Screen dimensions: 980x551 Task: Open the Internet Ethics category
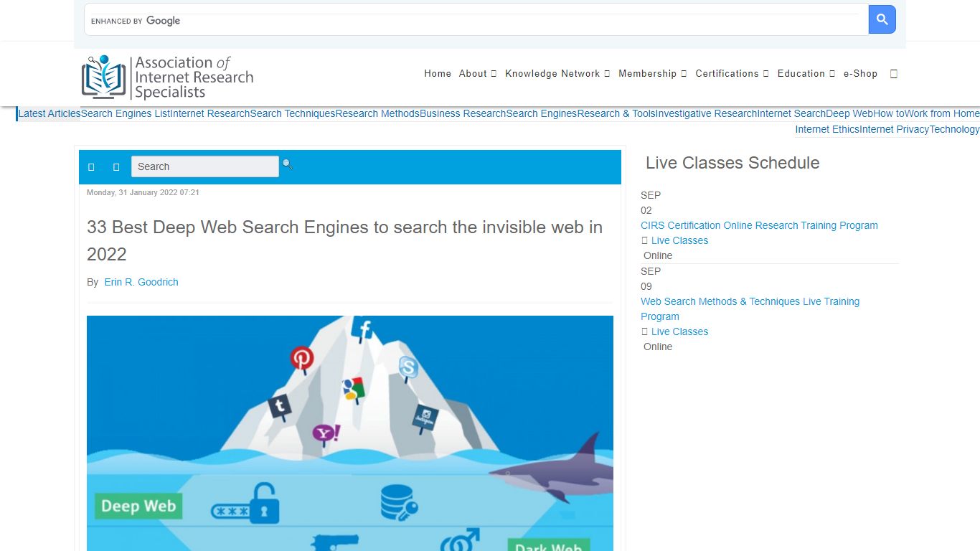(827, 129)
